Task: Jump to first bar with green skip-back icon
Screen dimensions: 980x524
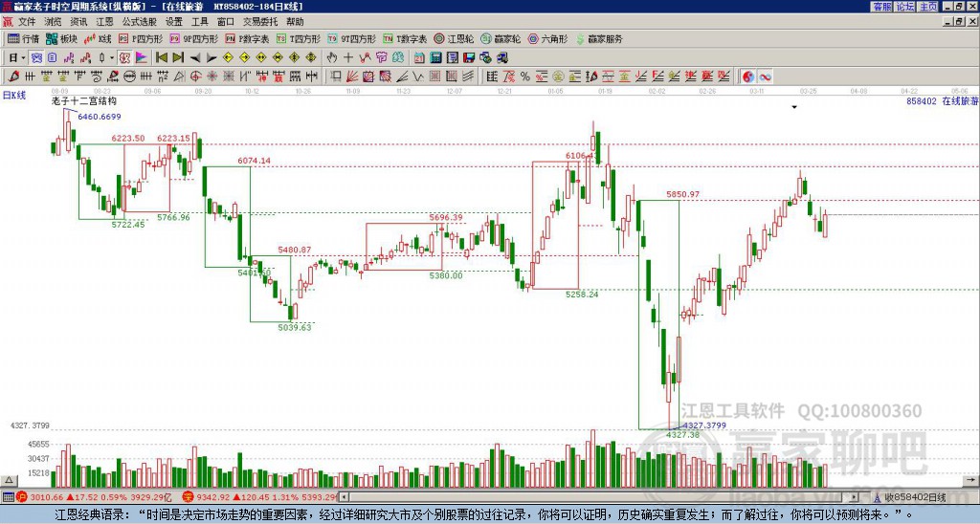Action: coord(161,58)
